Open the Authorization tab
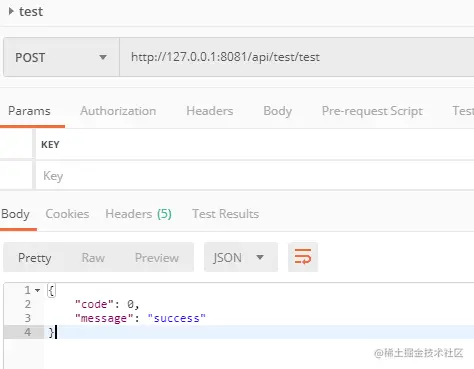The height and width of the screenshot is (369, 474). [118, 111]
